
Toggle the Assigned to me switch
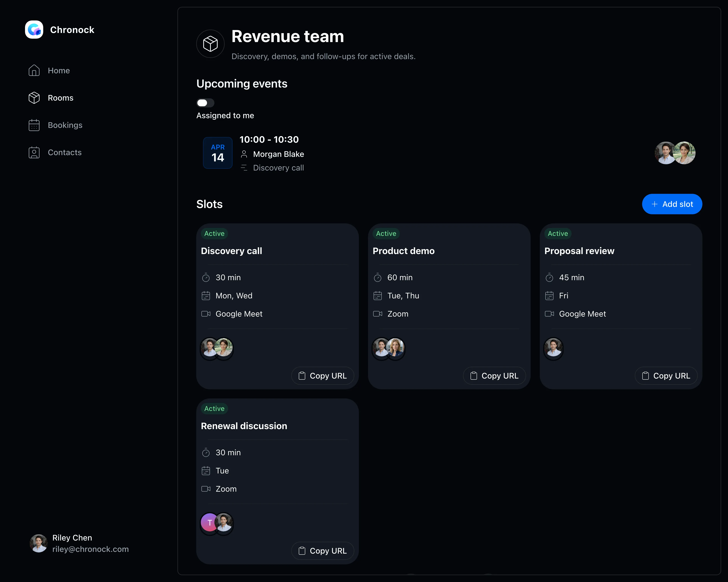pos(205,103)
